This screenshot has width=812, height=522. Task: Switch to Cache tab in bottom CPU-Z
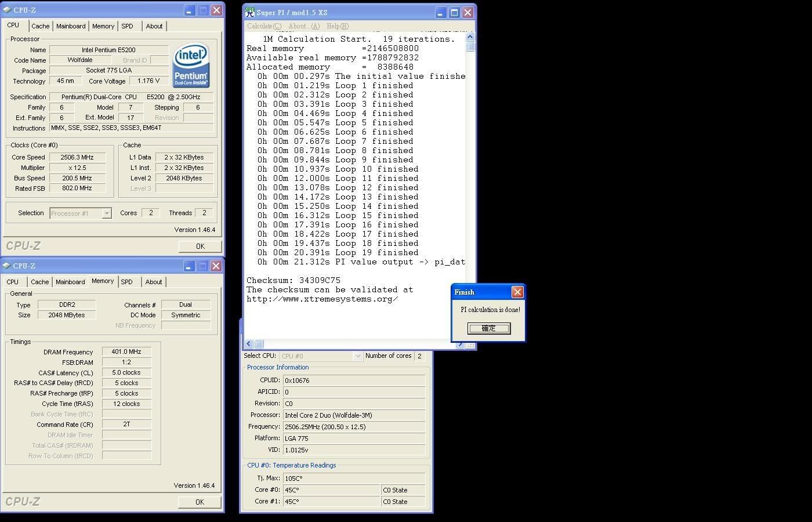pyautogui.click(x=39, y=282)
